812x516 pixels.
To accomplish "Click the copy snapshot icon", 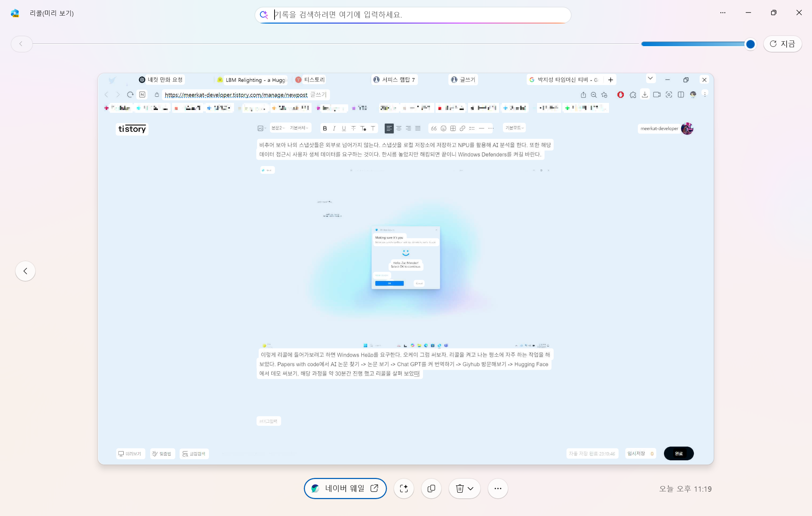I will (x=431, y=489).
